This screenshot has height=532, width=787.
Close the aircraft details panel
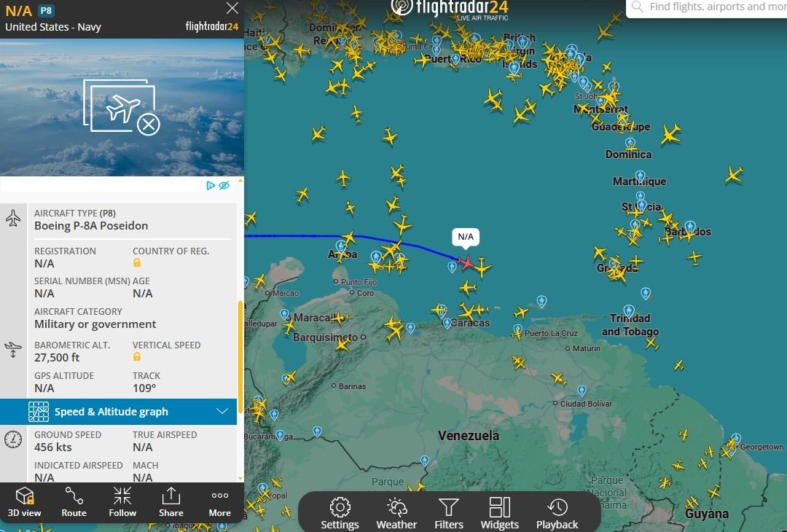pos(232,8)
